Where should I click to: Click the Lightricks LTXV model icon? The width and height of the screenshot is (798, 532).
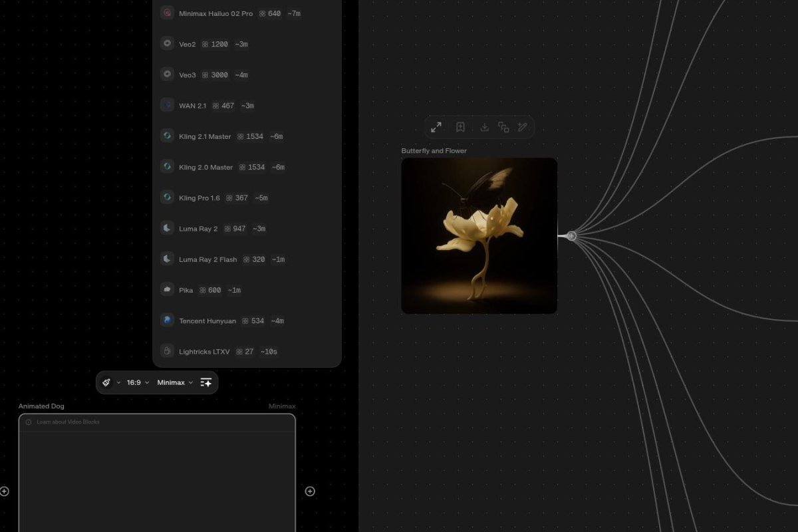(167, 351)
